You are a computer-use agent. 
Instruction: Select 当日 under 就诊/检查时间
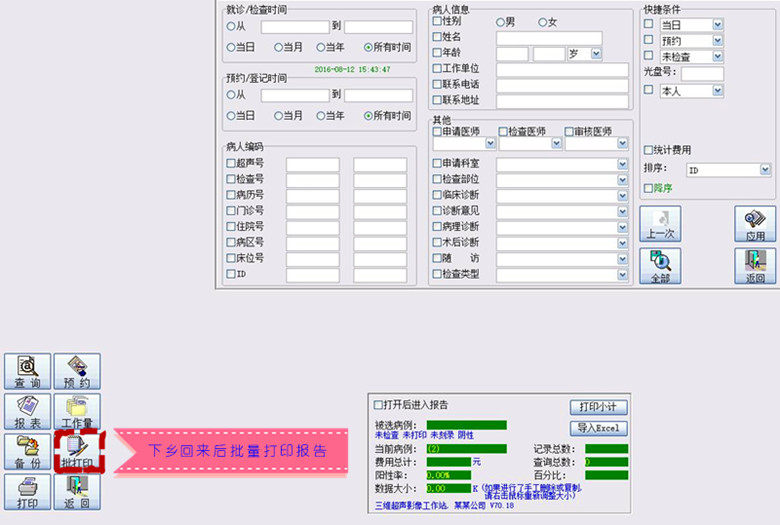[231, 47]
